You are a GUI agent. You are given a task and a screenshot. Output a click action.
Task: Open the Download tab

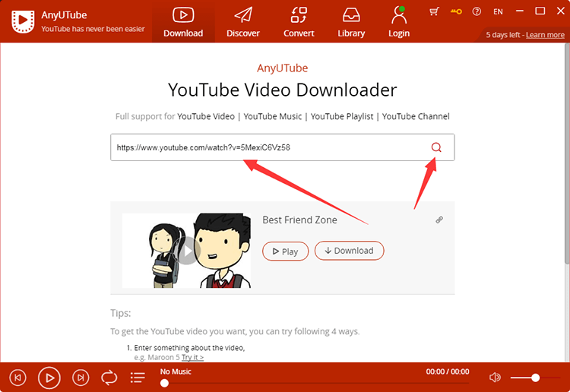[x=183, y=23]
